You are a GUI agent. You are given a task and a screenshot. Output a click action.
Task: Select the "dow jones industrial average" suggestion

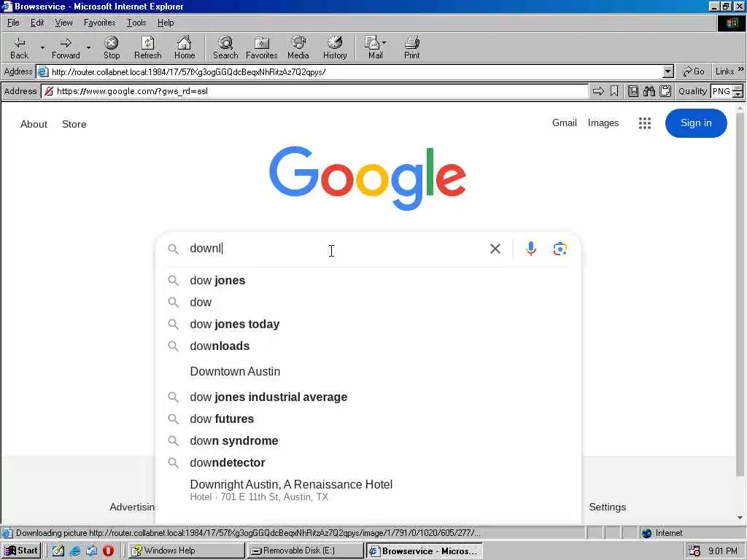coord(368,397)
